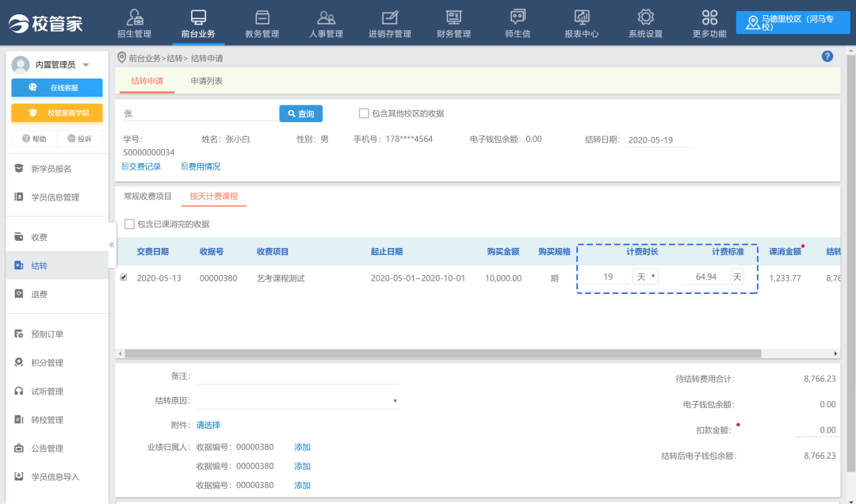Click the 查询 search button
Image resolution: width=856 pixels, height=504 pixels.
tap(300, 114)
